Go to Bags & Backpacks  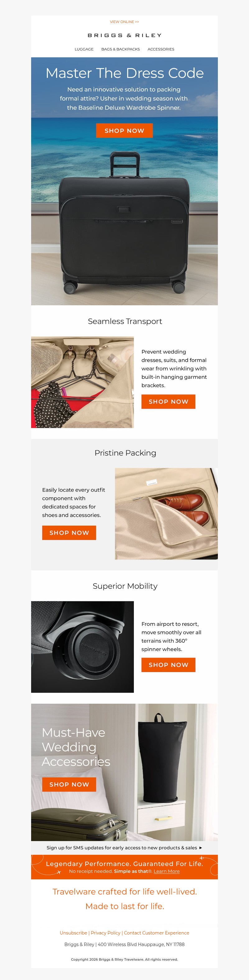120,50
